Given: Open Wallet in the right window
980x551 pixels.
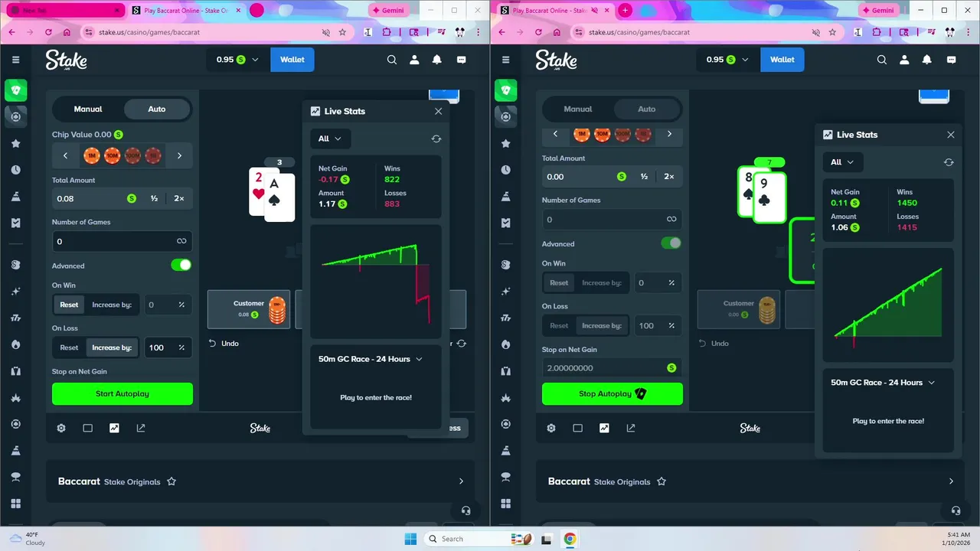Looking at the screenshot, I should pos(782,60).
